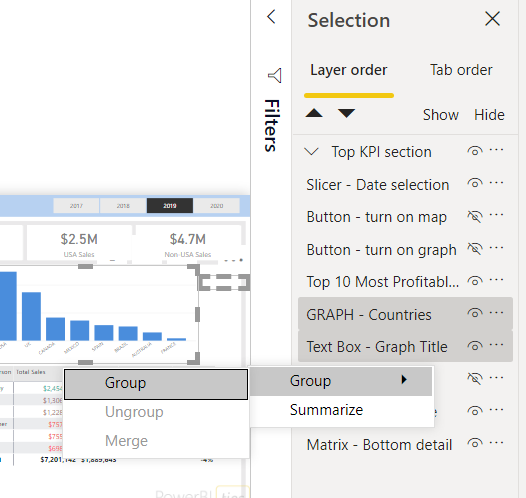The image size is (526, 498).
Task: Open more options for Button - turn on graph
Action: point(496,248)
